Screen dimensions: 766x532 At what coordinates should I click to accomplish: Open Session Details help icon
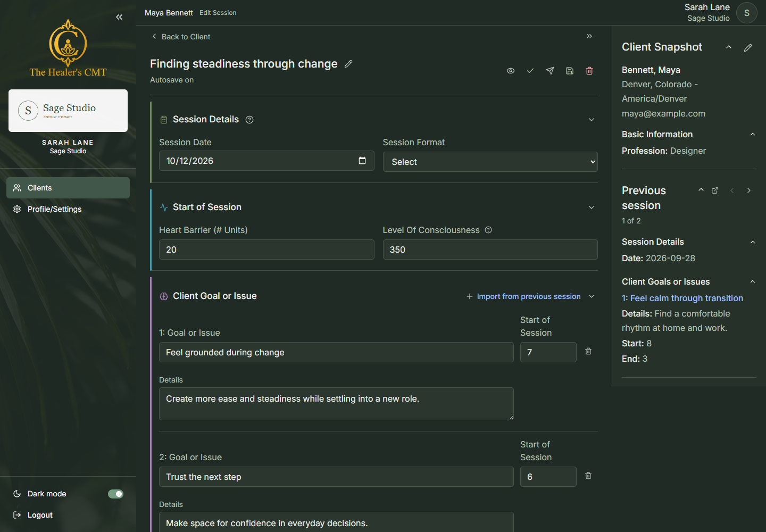(249, 120)
